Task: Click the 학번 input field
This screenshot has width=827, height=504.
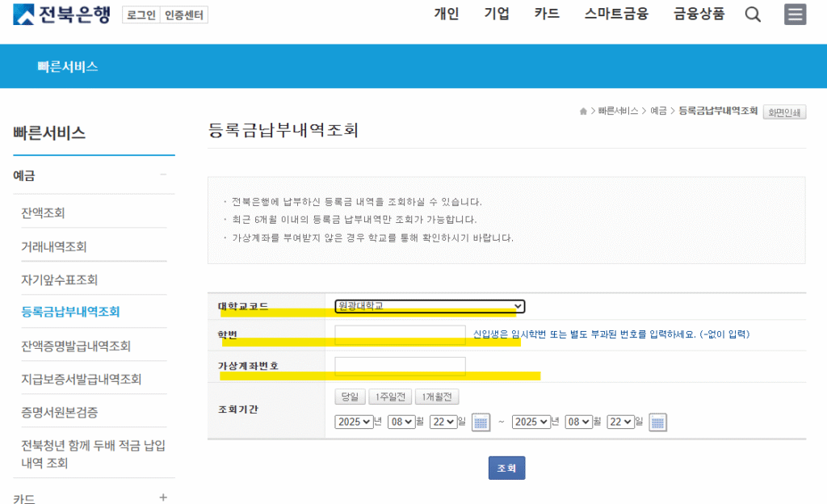Action: [400, 334]
